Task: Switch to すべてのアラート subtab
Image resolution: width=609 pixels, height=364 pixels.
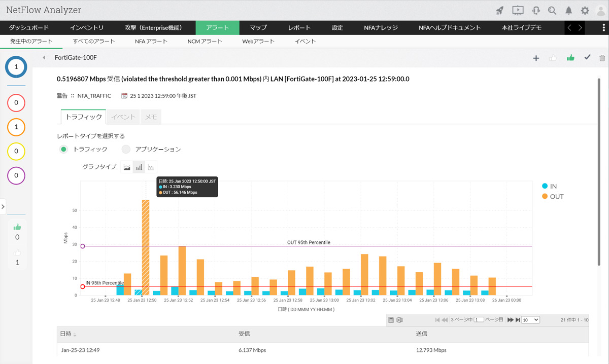Action: 94,42
